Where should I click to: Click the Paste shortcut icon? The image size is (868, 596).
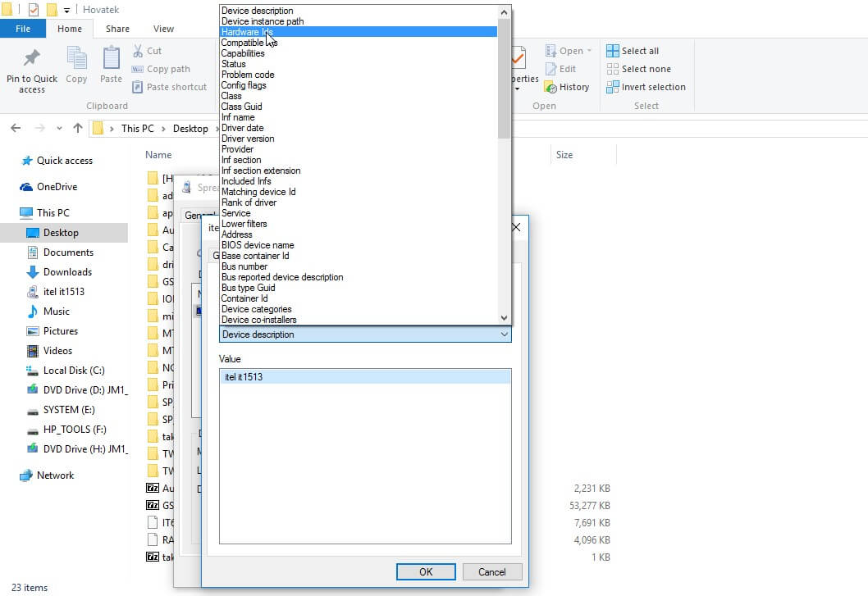click(x=138, y=87)
